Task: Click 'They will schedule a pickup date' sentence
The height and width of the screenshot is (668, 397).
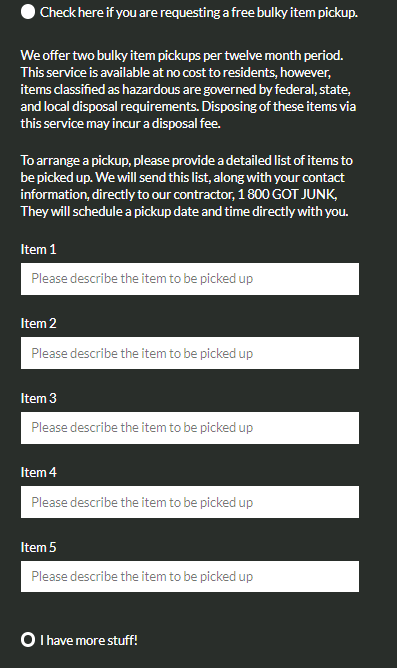Action: (184, 211)
